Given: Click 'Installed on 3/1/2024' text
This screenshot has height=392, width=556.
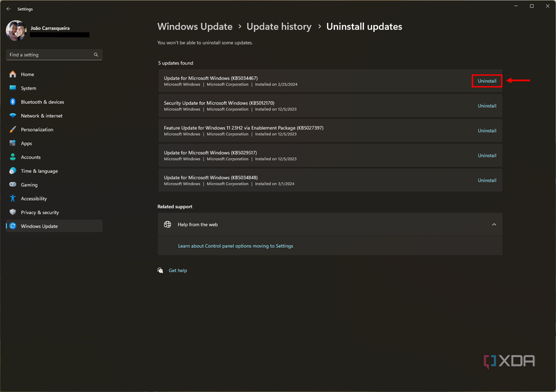Looking at the screenshot, I should click(275, 184).
